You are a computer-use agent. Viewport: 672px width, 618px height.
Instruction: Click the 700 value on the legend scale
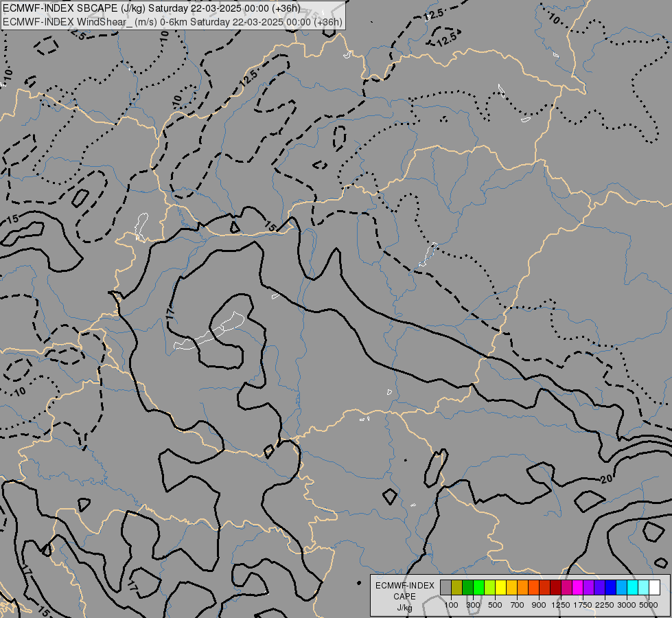(518, 605)
